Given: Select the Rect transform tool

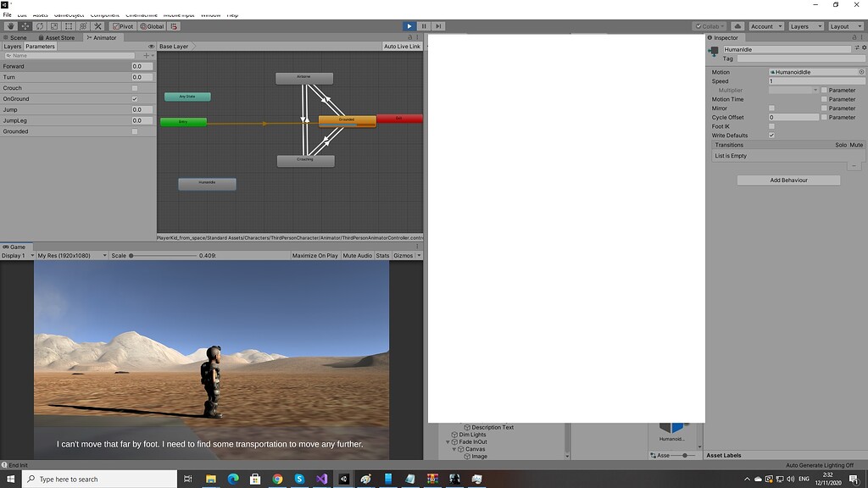Looking at the screenshot, I should [x=68, y=26].
